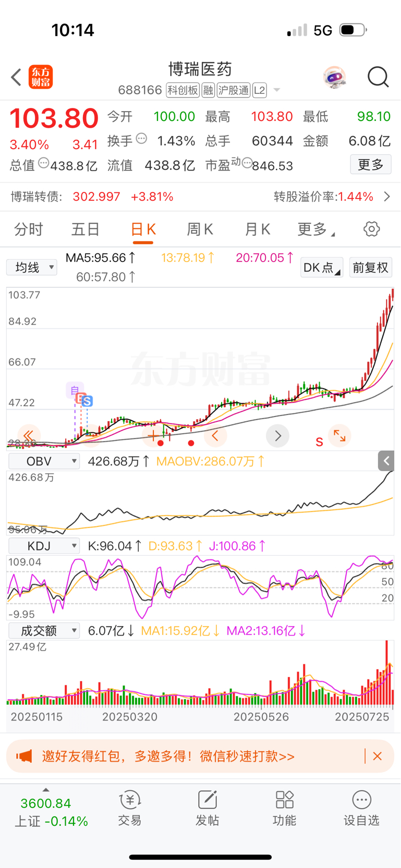Tap the 更多 quote details button
This screenshot has height=868, width=401.
pos(371,165)
